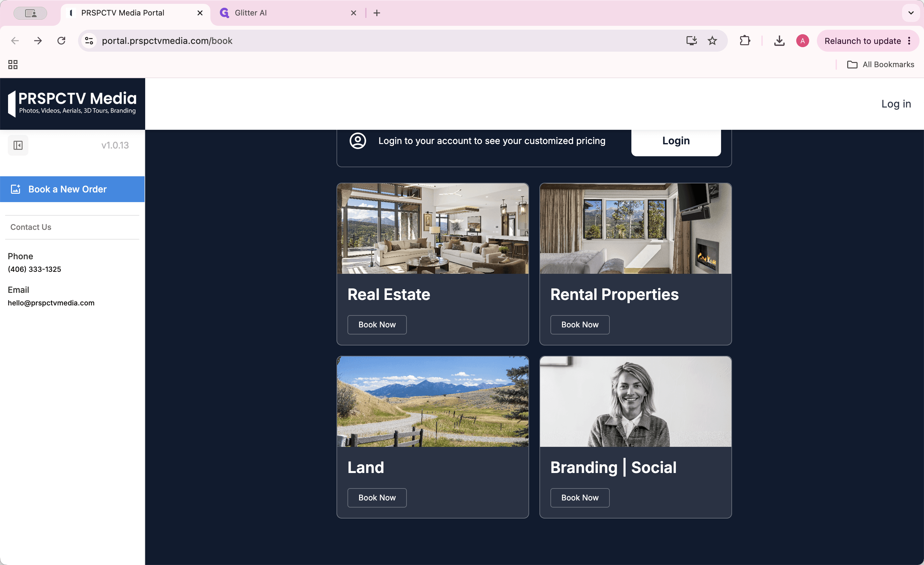Click the install app icon in address bar

pos(691,40)
